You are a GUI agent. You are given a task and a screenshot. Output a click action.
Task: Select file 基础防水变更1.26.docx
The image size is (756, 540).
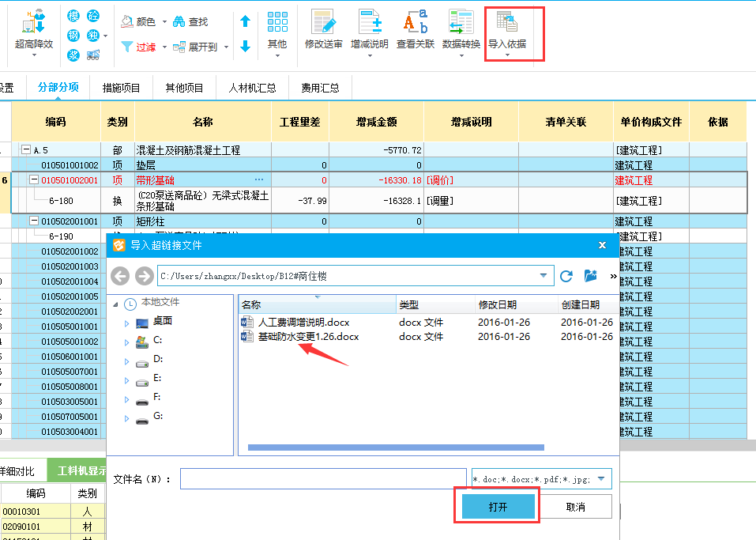click(x=308, y=337)
